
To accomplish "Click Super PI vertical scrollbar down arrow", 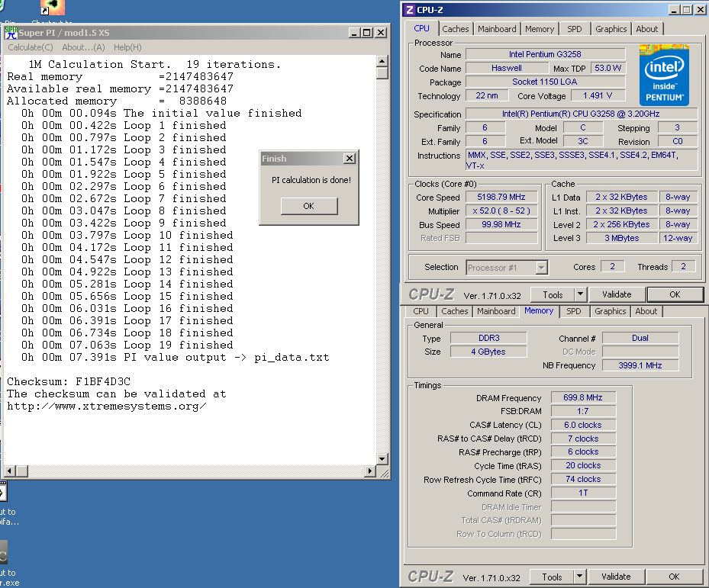I will pos(382,459).
